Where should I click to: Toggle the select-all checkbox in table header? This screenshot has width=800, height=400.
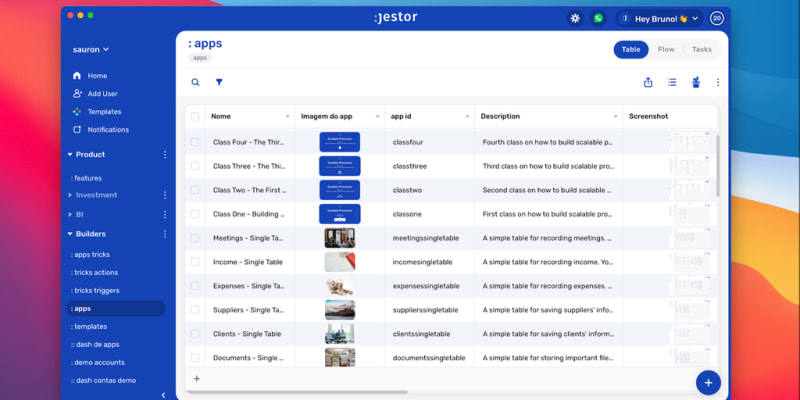[195, 116]
